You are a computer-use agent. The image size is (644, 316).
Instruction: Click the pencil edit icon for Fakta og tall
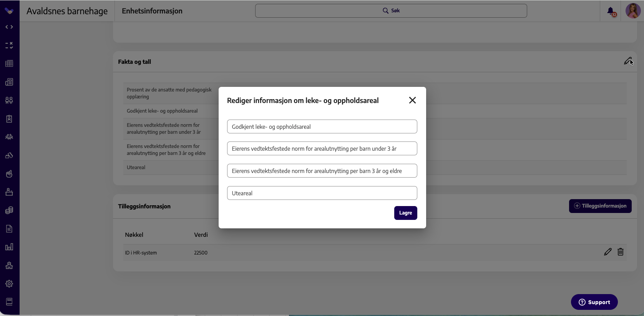coord(628,61)
